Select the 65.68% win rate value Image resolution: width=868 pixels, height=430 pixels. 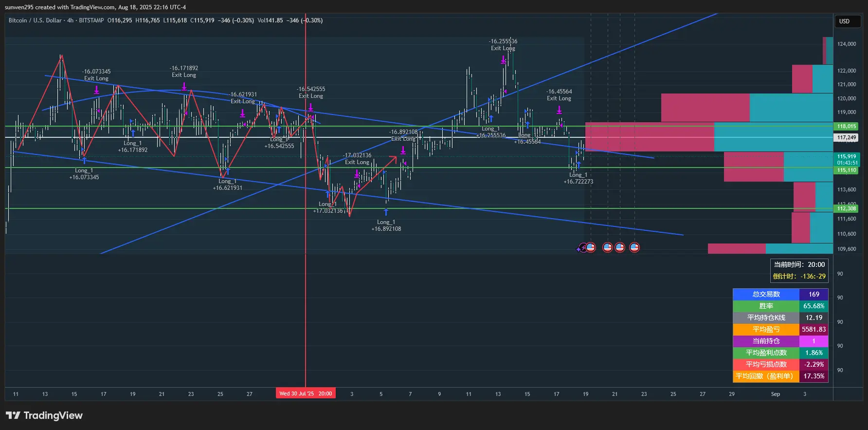(x=814, y=306)
